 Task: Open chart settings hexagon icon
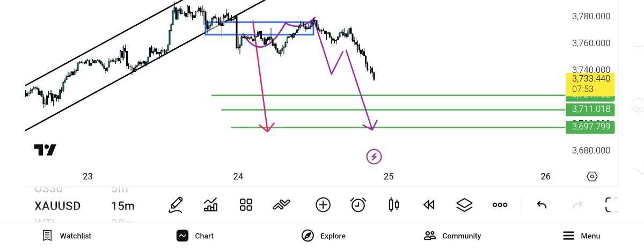point(592,177)
